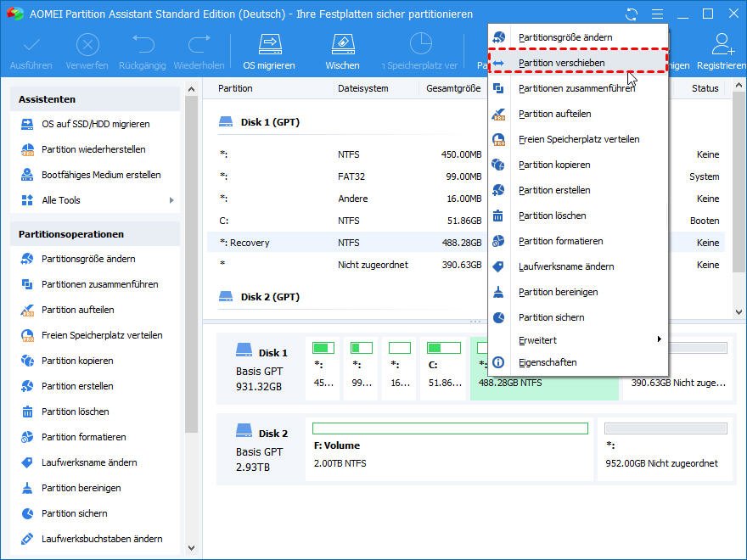Select the Disk 1 (GPT) list header
Screen dimensions: 747x560
[x=259, y=122]
